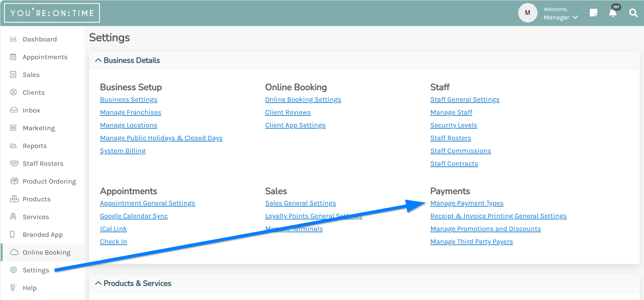Image resolution: width=644 pixels, height=300 pixels.
Task: Open Appointment General Settings link
Action: click(x=147, y=203)
